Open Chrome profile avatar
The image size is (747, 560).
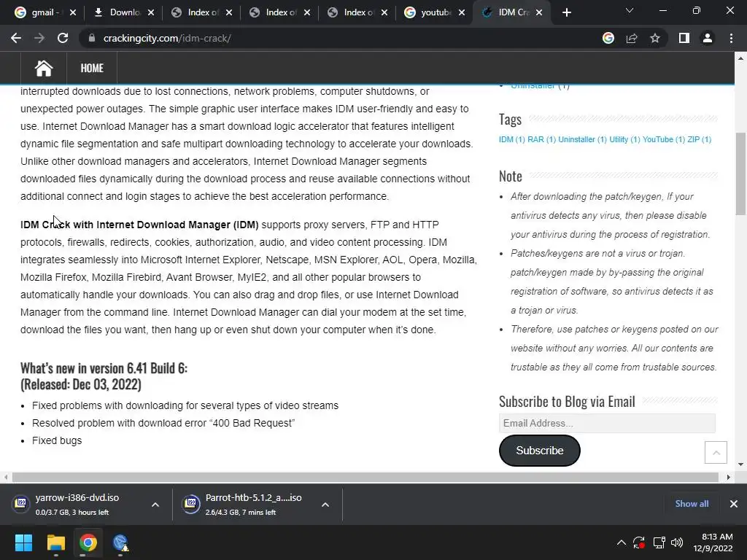pyautogui.click(x=708, y=38)
